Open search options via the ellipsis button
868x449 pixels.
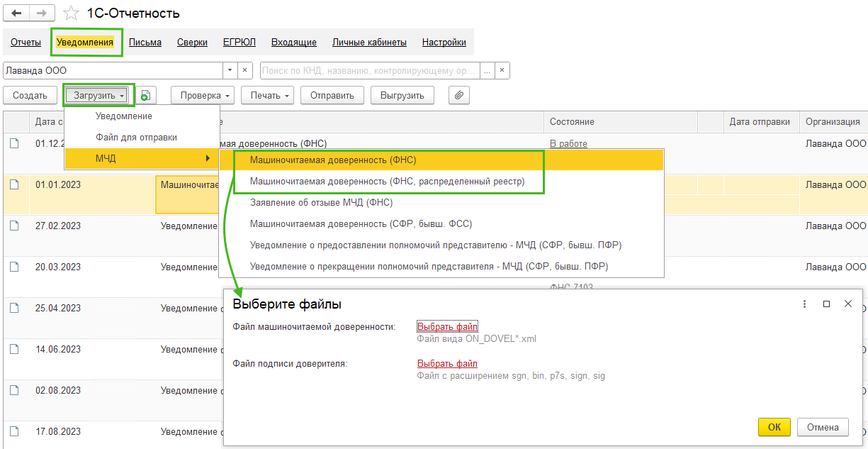[487, 71]
